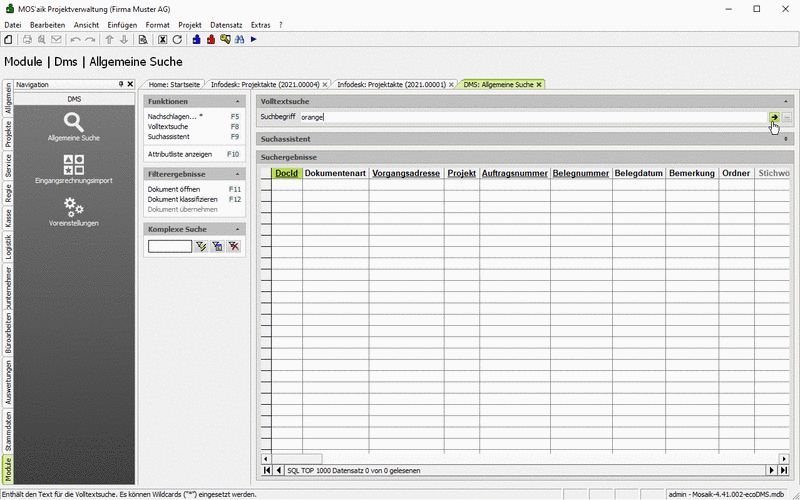Image resolution: width=800 pixels, height=500 pixels.
Task: Close the Navigation panel
Action: 130,84
